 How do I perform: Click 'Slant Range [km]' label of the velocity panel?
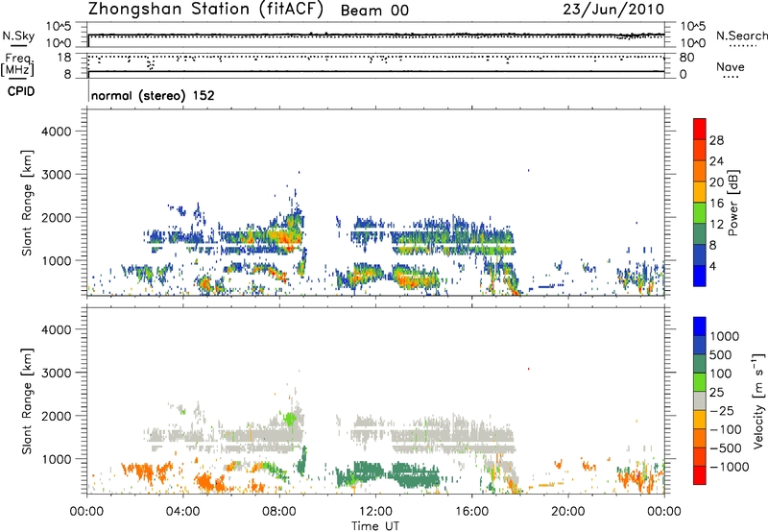pos(27,401)
